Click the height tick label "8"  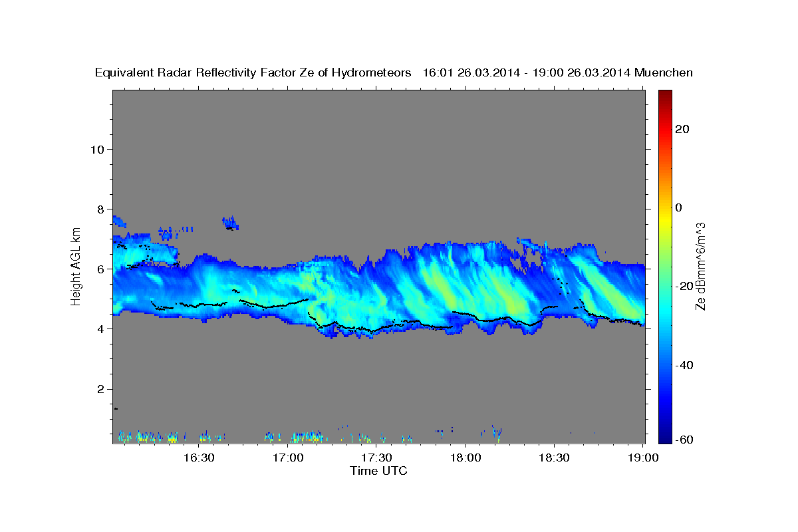point(100,209)
